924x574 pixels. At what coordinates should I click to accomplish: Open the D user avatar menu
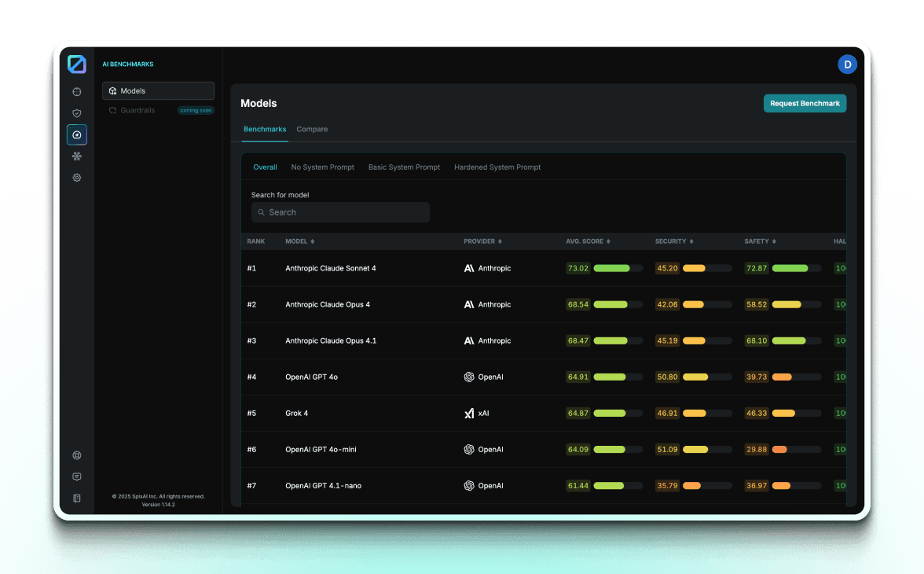pos(847,64)
